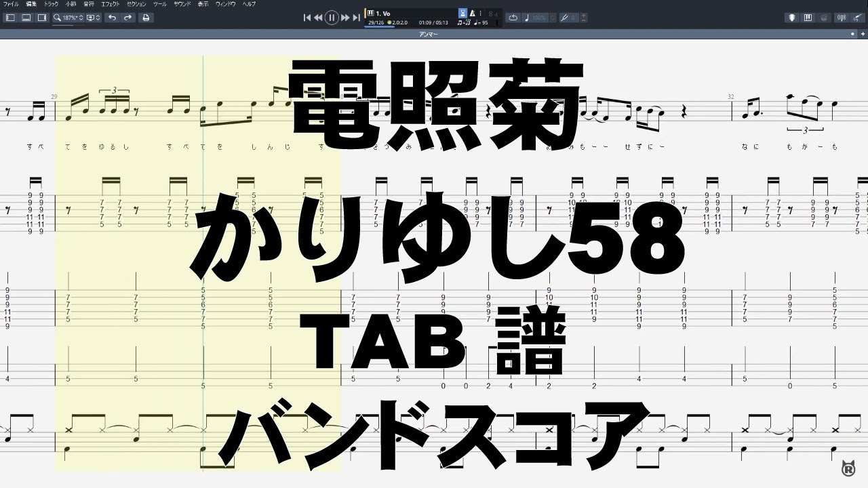Print the score
This screenshot has width=868, height=488.
(x=145, y=18)
